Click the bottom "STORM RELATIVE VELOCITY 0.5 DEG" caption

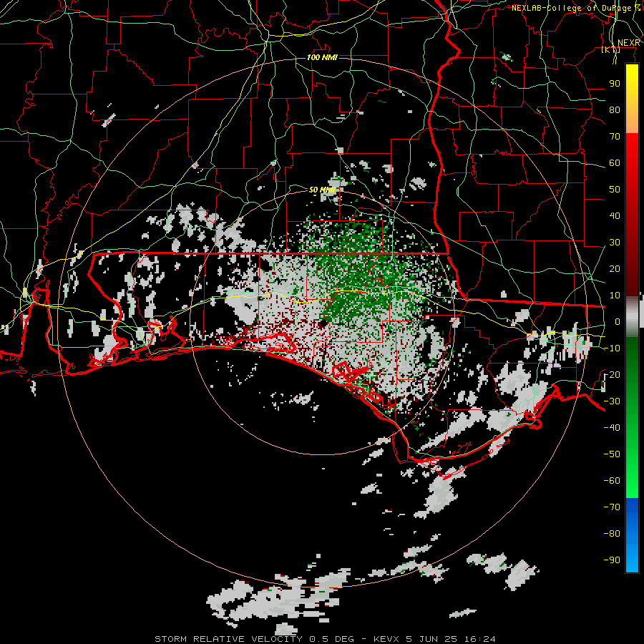pos(255,639)
